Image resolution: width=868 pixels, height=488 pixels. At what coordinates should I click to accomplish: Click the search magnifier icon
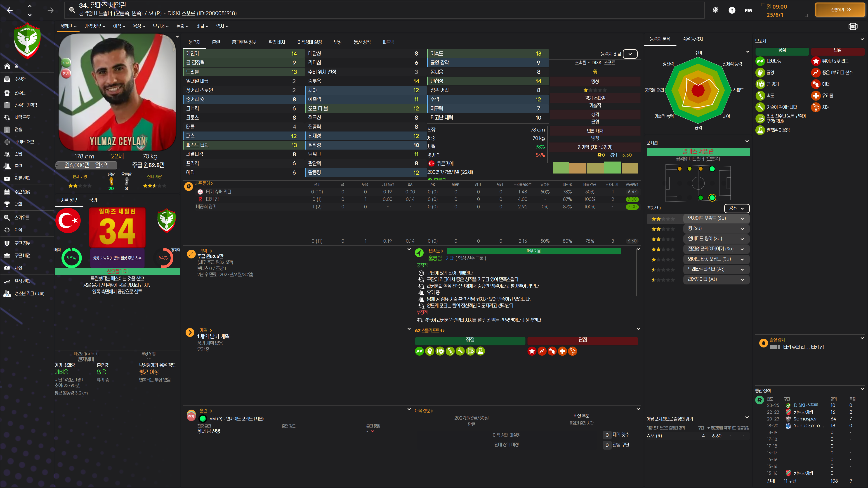pyautogui.click(x=72, y=10)
